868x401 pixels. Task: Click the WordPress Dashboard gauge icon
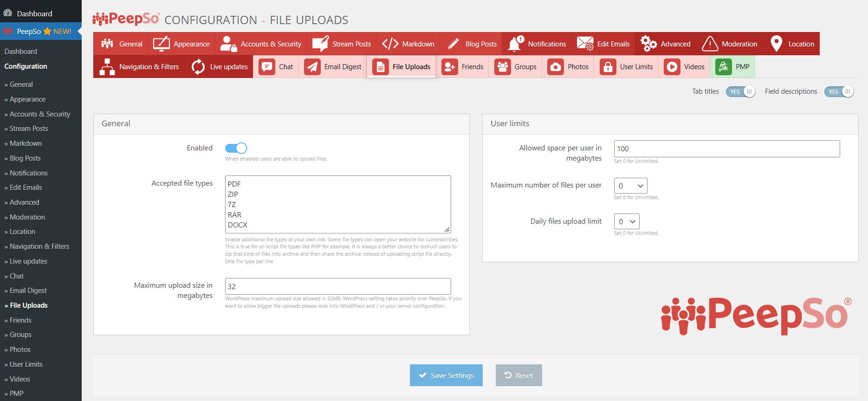(8, 13)
